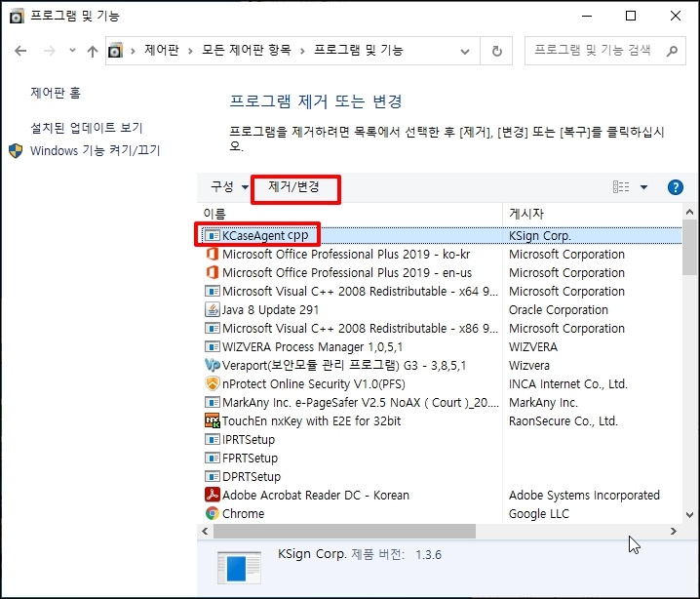
Task: Click Oracle Corporation publisher cell
Action: pos(559,309)
